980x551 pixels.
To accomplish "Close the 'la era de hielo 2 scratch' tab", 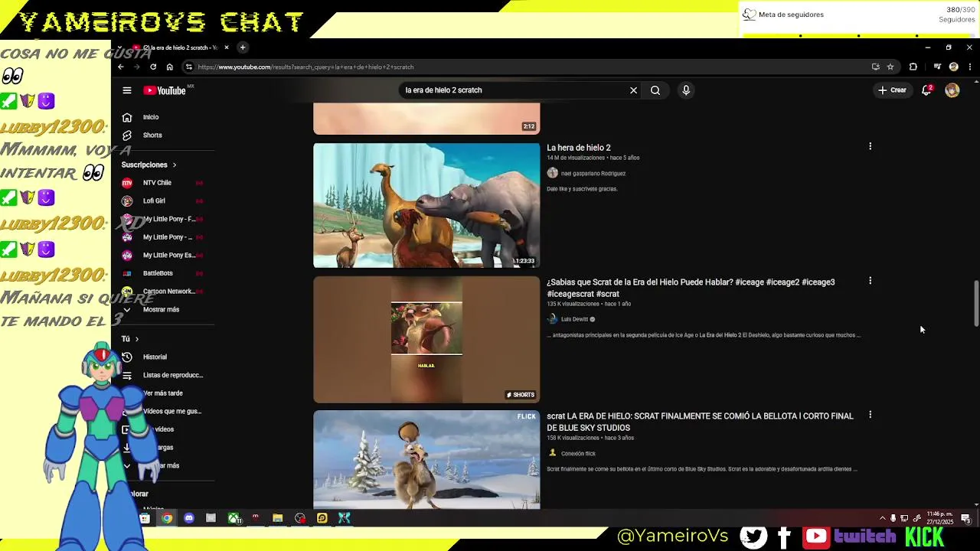I will click(227, 47).
